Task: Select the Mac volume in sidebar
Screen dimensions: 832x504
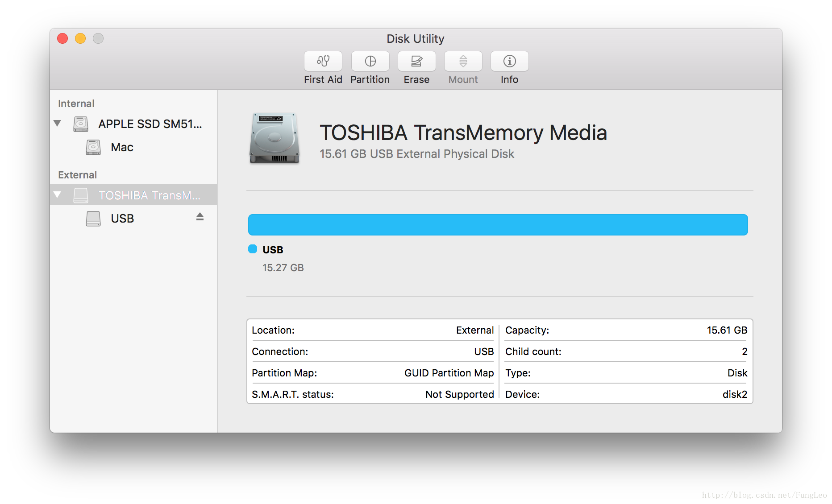Action: [x=122, y=147]
